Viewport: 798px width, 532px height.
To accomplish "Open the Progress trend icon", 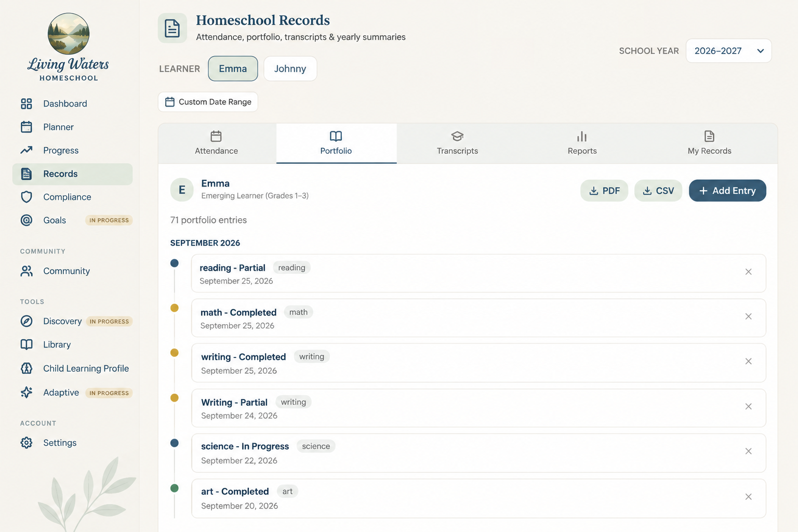I will (26, 150).
